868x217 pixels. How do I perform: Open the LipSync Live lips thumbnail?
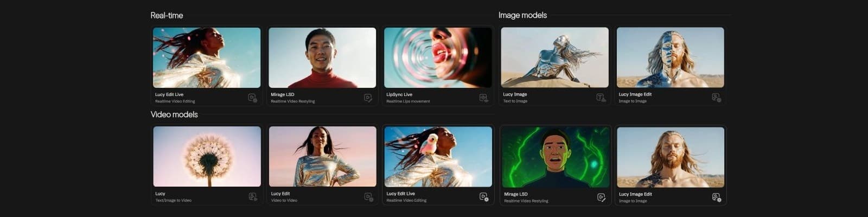[x=438, y=58]
